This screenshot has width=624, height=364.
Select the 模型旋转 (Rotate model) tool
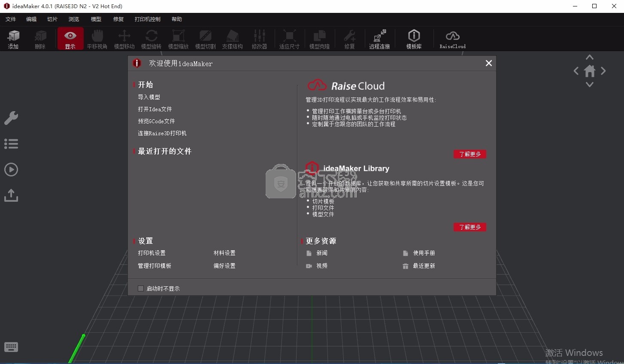151,39
